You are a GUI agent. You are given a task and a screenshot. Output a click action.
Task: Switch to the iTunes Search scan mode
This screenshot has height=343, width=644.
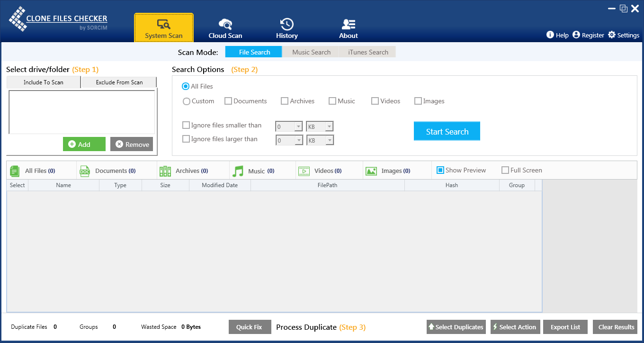pyautogui.click(x=368, y=52)
